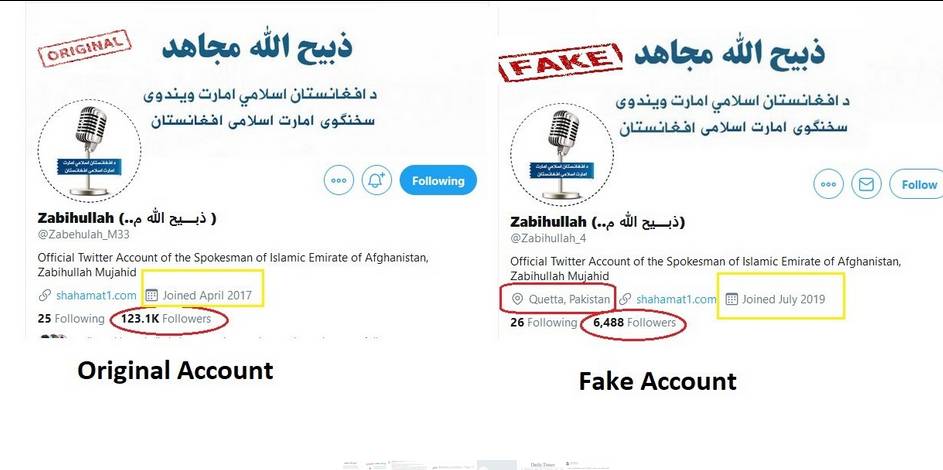Click @Zabihullah_4 handle text
943x470 pixels.
click(x=548, y=239)
